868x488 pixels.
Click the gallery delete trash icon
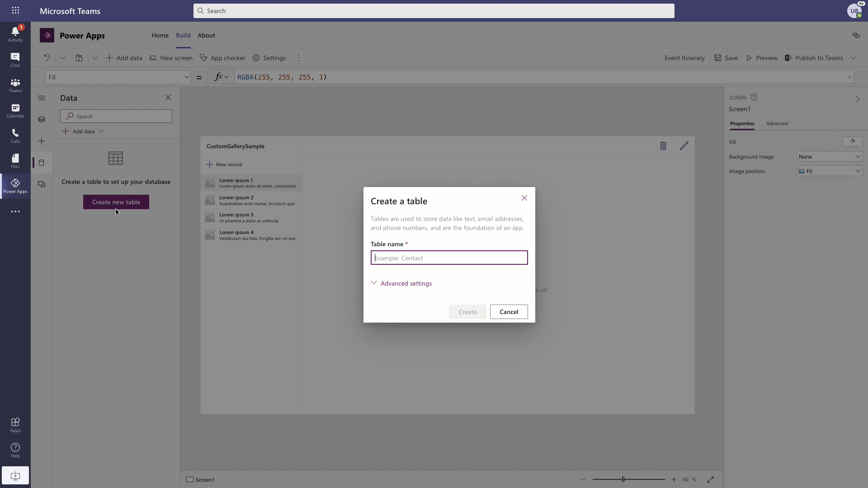[663, 145]
